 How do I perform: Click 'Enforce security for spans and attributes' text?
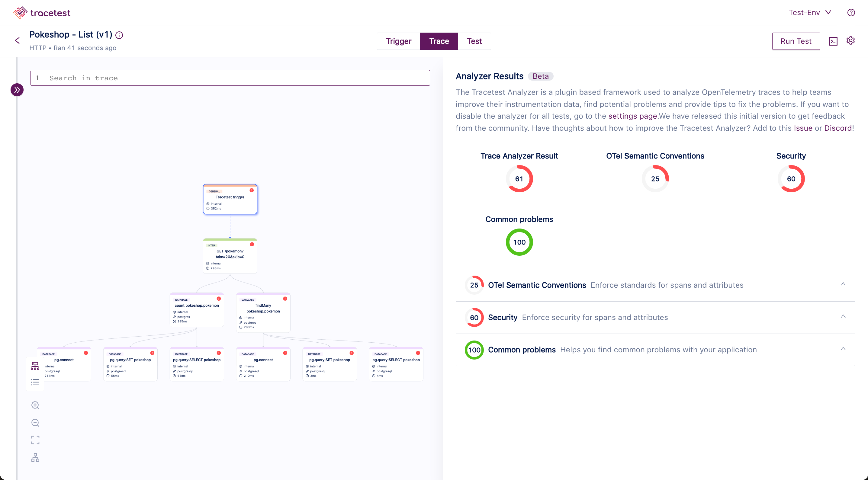595,318
